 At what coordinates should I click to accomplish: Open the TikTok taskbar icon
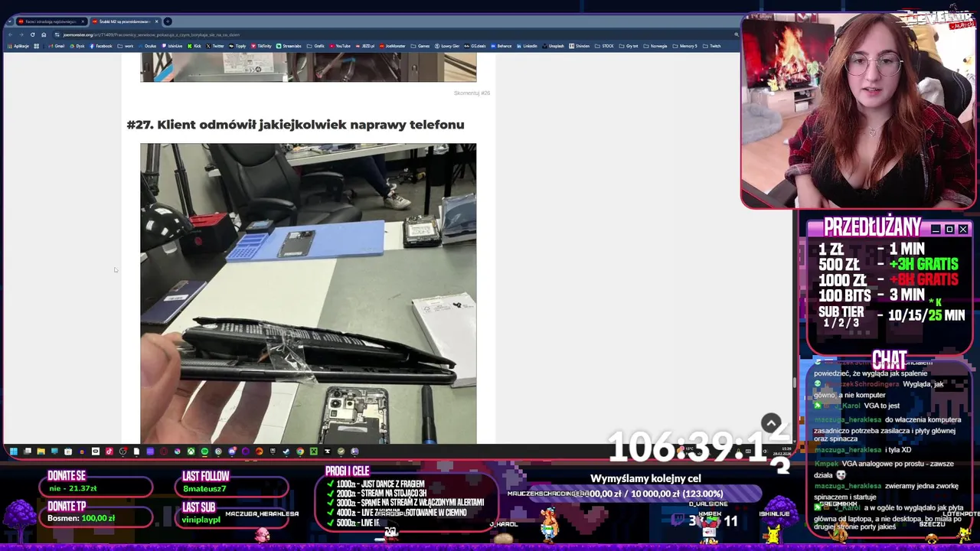(x=109, y=452)
